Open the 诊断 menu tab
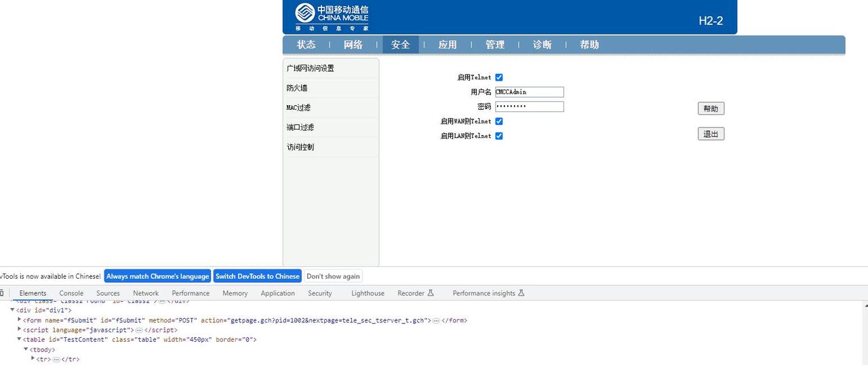Screen dimensions: 868x365 542,45
